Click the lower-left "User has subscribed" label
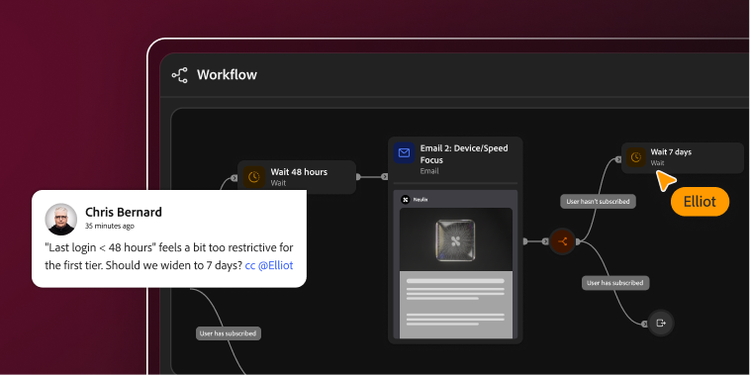The height and width of the screenshot is (375, 750). [228, 333]
